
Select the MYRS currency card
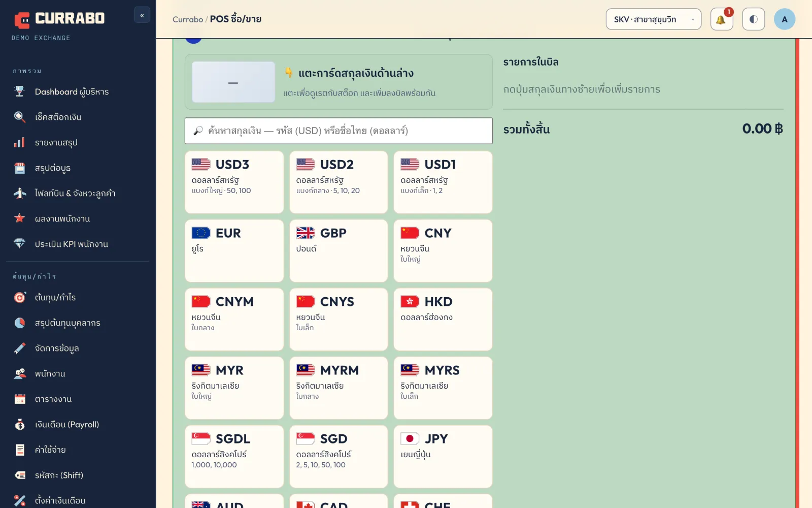coord(443,388)
